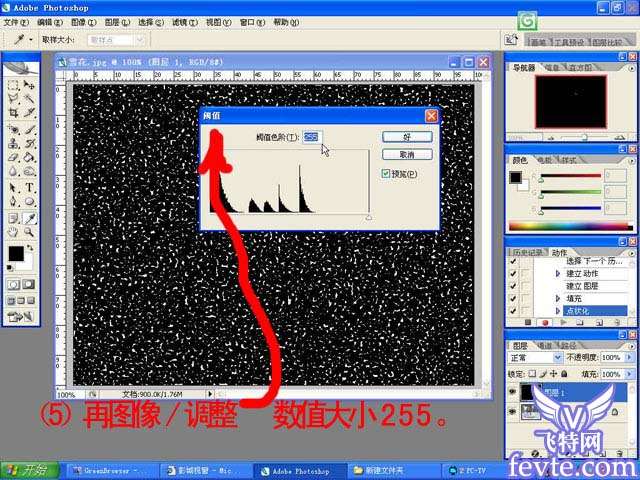Toggle the Preview checkbox in Threshold dialog
This screenshot has height=480, width=640.
click(387, 174)
